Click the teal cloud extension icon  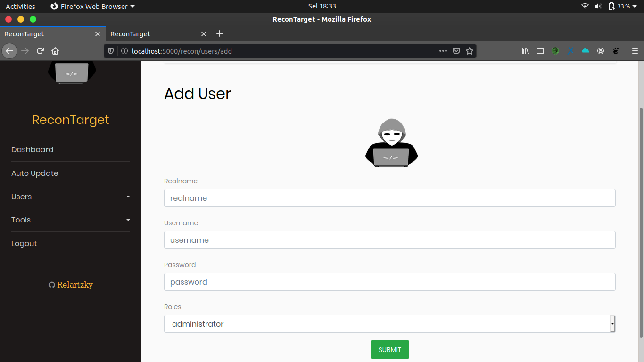click(586, 50)
